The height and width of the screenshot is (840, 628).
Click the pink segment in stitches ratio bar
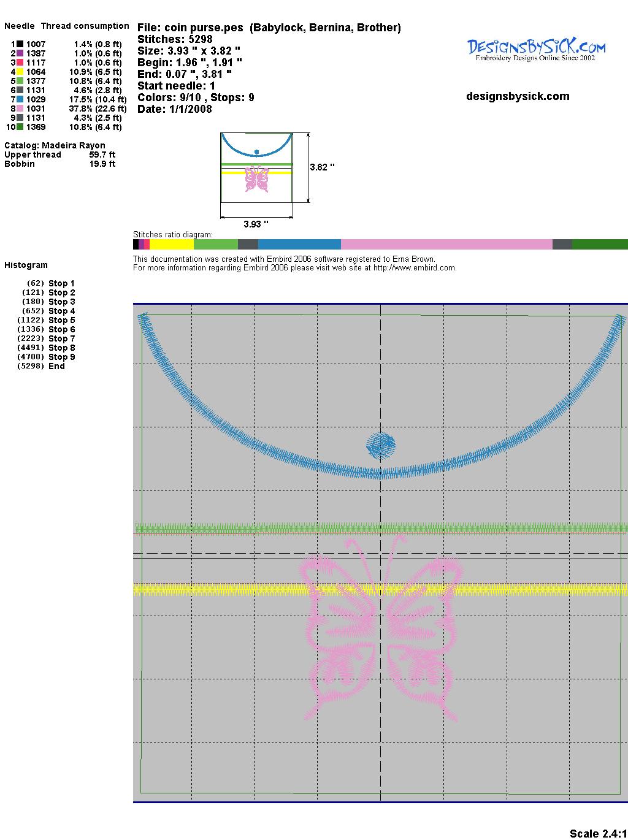click(446, 245)
